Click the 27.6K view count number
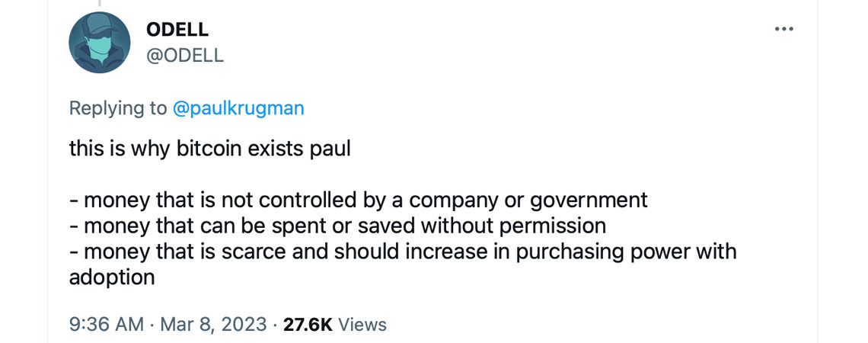The image size is (868, 343). 307,324
